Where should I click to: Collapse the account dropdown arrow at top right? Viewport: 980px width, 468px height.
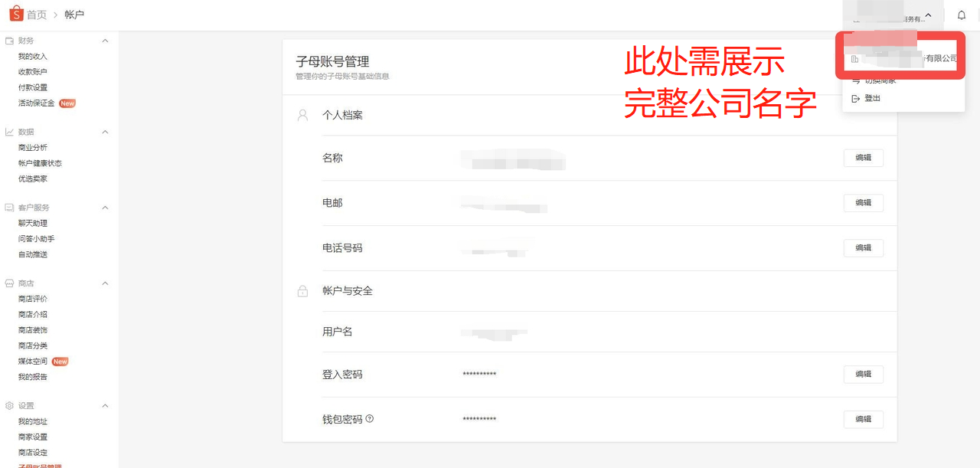(x=928, y=15)
